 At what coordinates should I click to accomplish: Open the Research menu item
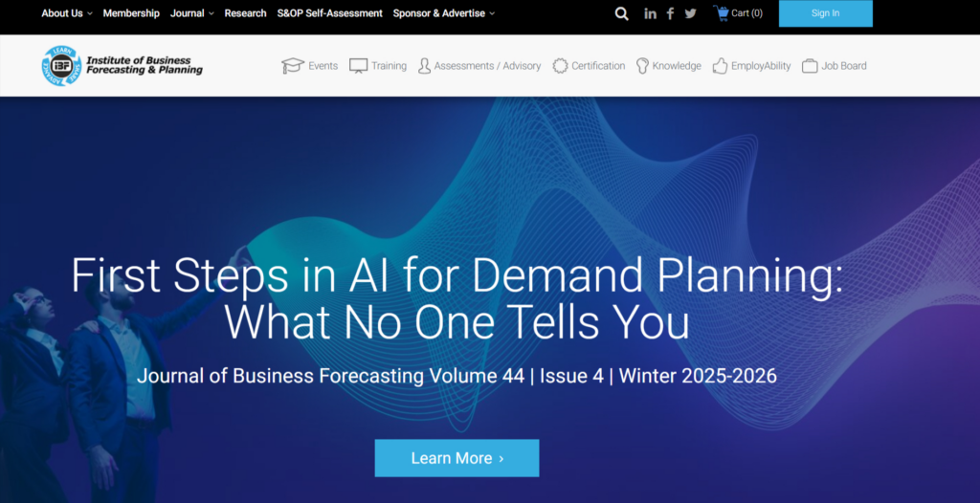pyautogui.click(x=245, y=13)
